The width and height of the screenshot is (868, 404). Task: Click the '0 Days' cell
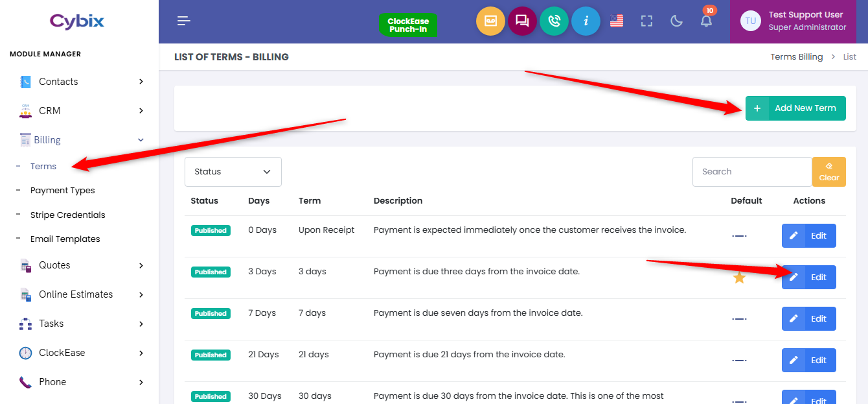point(262,230)
